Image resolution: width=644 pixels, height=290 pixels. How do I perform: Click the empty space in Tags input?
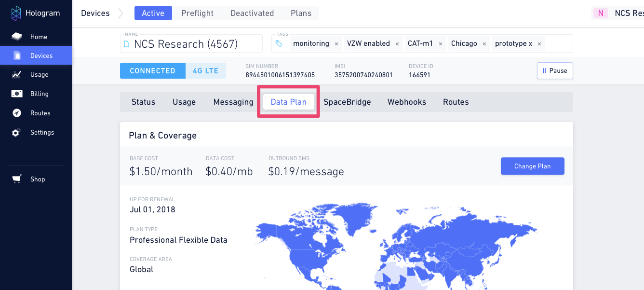pyautogui.click(x=558, y=43)
